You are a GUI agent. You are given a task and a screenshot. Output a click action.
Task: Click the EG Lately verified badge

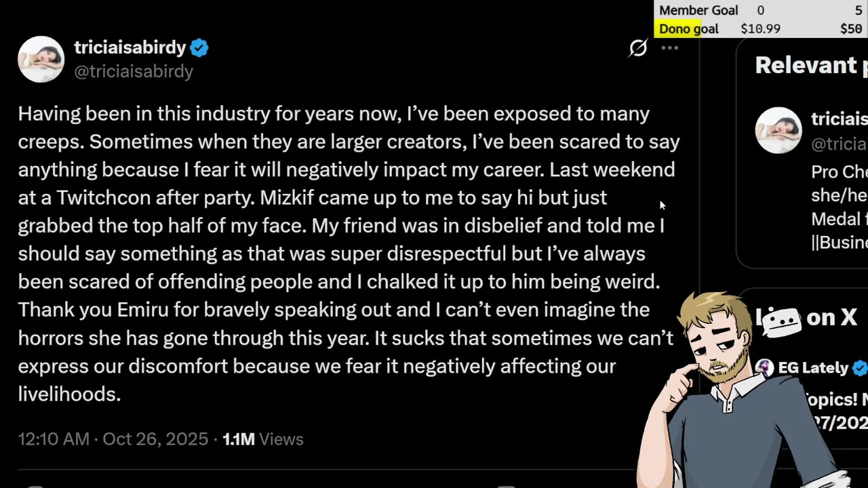(859, 368)
